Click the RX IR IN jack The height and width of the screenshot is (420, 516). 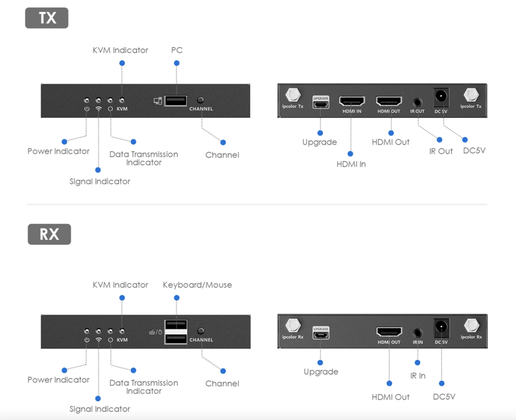coord(418,333)
